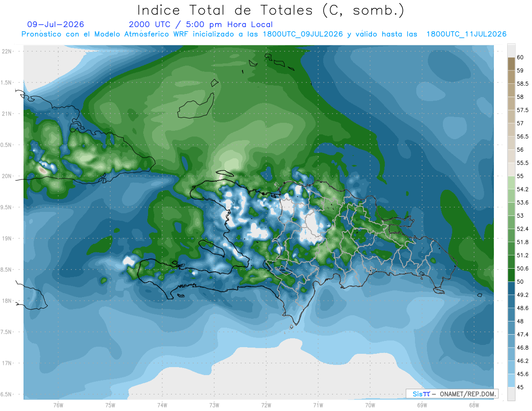Click the 'SisTT - ONAMET/REP.DOM.' label
Image resolution: width=532 pixels, height=411 pixels.
[452, 394]
